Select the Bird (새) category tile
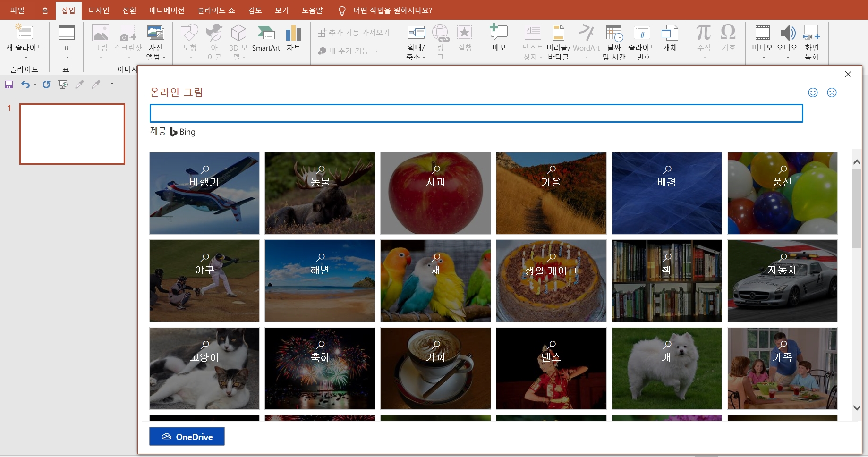The width and height of the screenshot is (868, 457). [x=435, y=281]
